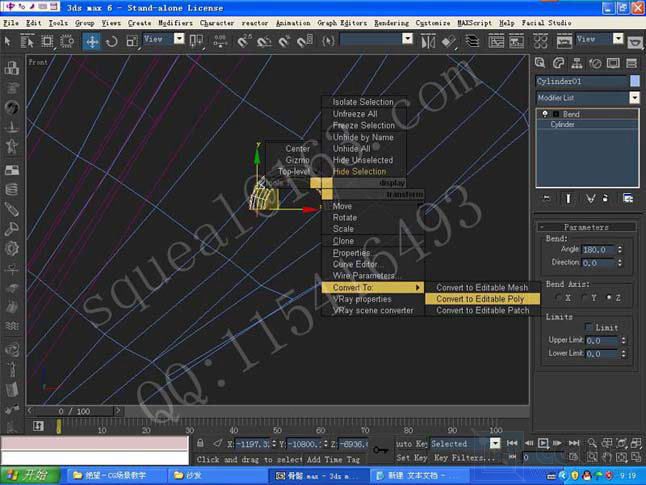Toggle Set Key mode button

click(x=411, y=457)
